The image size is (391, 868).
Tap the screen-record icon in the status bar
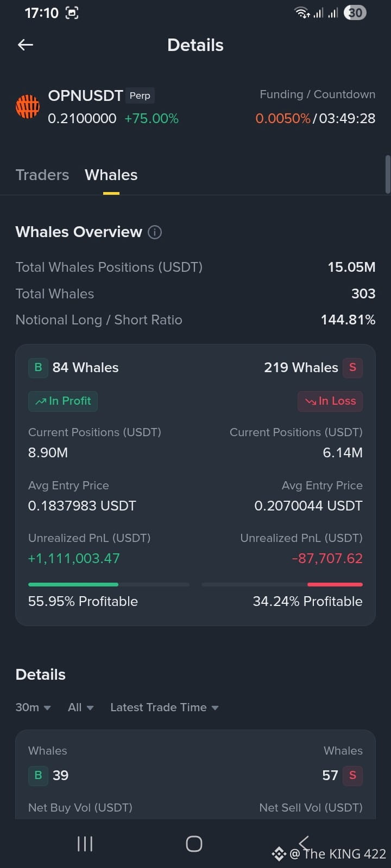[72, 13]
